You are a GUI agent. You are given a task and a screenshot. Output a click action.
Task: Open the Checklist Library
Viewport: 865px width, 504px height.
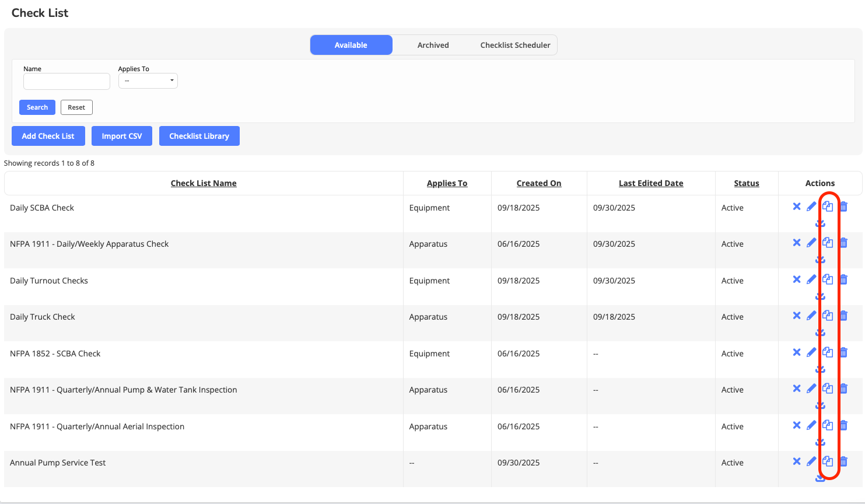(199, 136)
